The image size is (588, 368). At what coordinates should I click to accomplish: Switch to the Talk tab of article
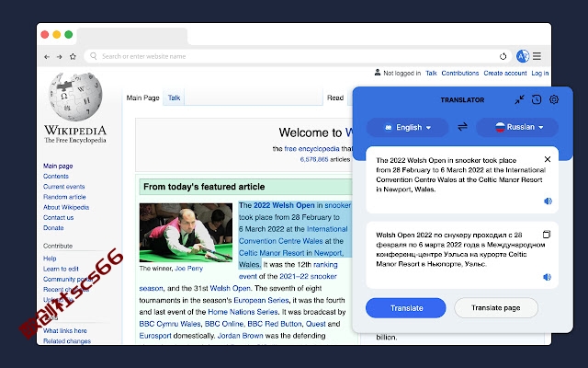point(174,98)
